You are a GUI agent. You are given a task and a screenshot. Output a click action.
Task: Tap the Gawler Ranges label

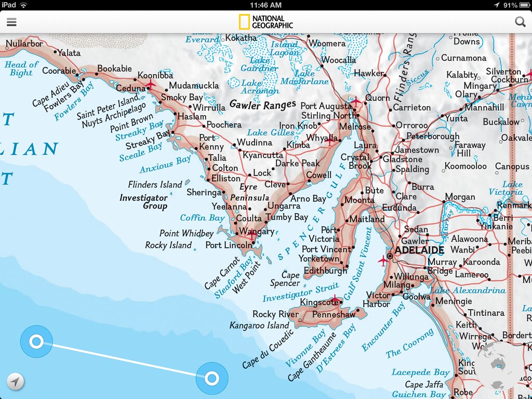click(262, 104)
